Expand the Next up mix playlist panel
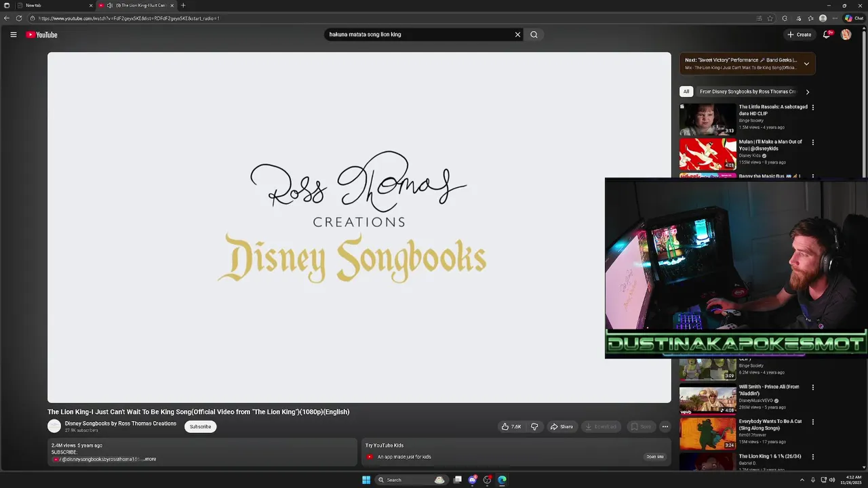This screenshot has height=488, width=868. (x=806, y=64)
